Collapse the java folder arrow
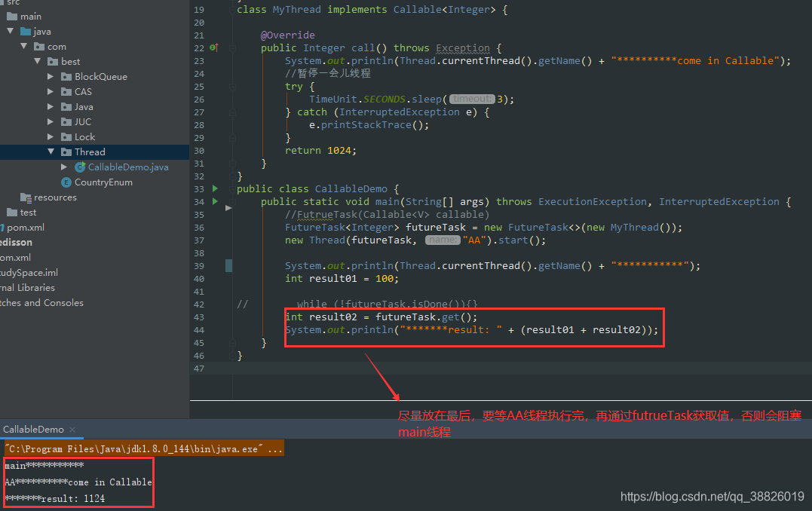 coord(11,31)
